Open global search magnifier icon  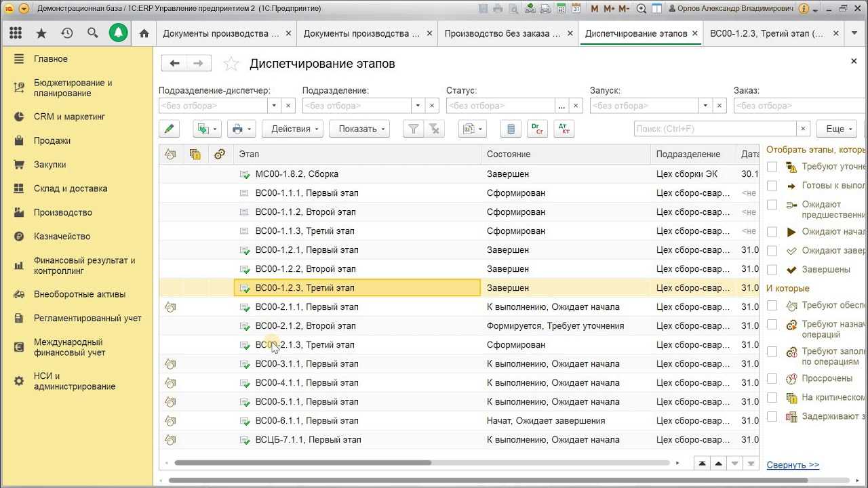tap(92, 33)
